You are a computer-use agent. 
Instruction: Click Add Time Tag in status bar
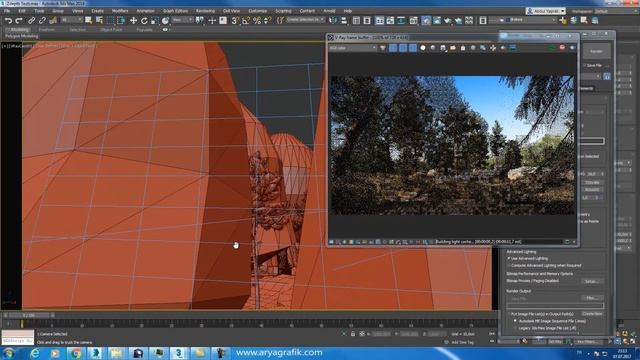[463, 342]
